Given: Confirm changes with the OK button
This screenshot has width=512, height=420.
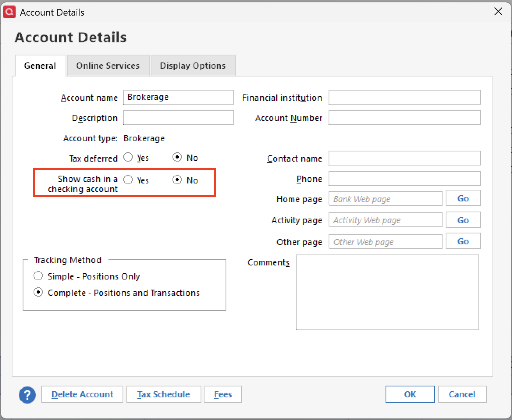Looking at the screenshot, I should (410, 394).
